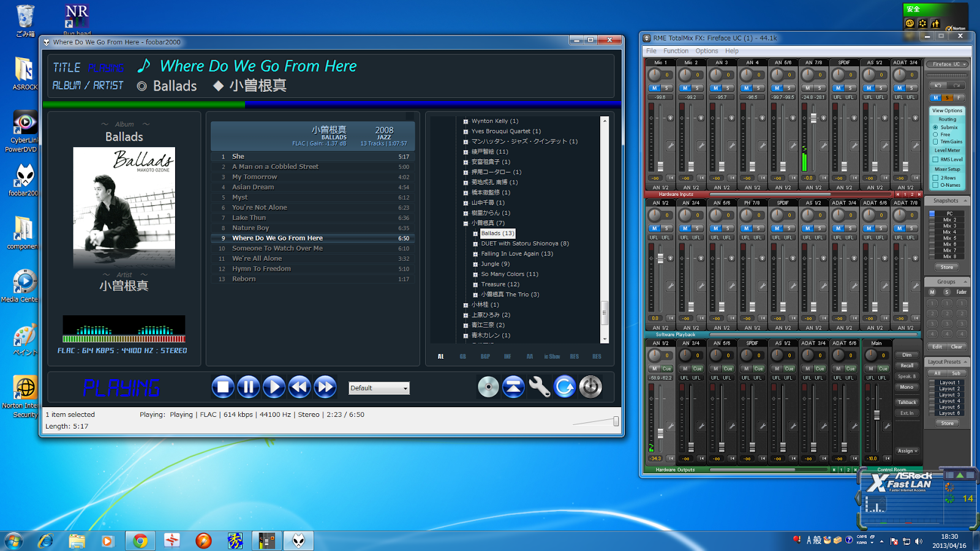Select Layout 1 preset

[949, 383]
